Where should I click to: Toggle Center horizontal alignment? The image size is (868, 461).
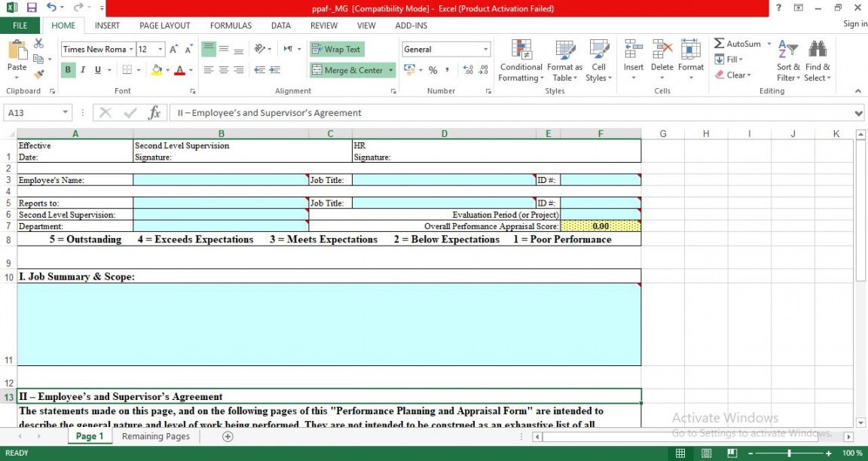coord(224,70)
